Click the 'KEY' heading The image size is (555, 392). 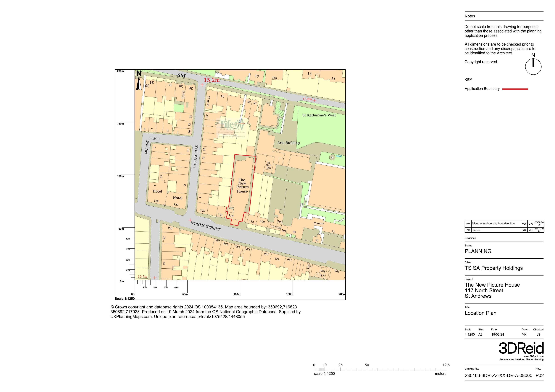[x=468, y=80]
